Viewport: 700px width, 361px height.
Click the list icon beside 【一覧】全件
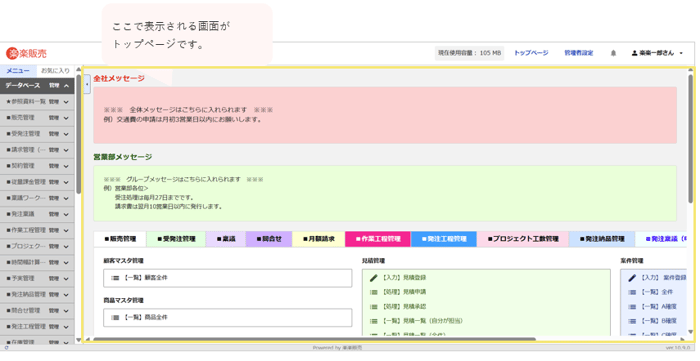pyautogui.click(x=632, y=292)
